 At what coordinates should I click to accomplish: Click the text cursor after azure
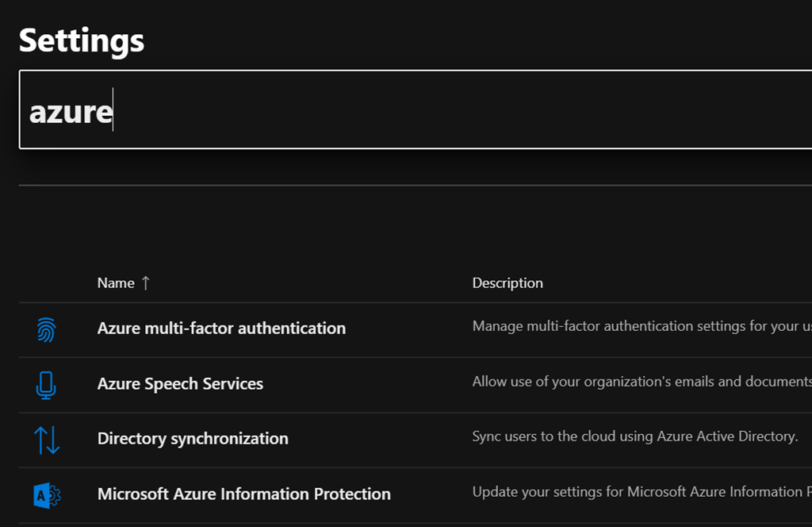(x=113, y=110)
